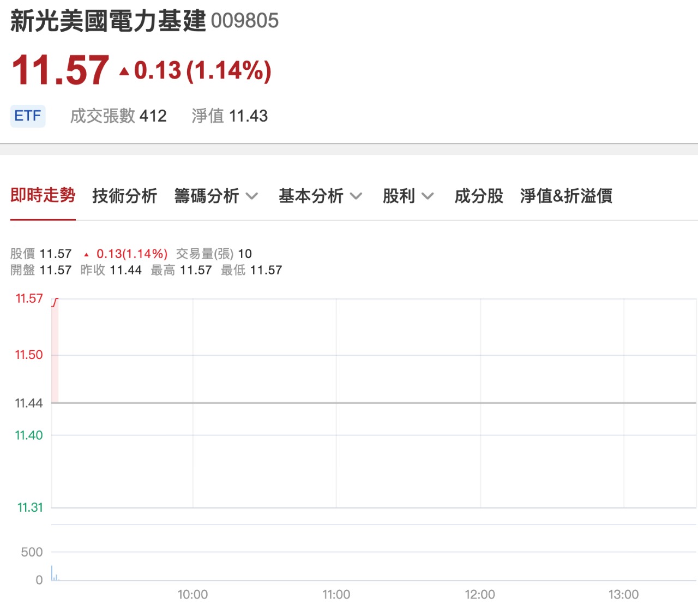The width and height of the screenshot is (698, 616).
Task: Click the 10:00 axis label
Action: tap(194, 594)
